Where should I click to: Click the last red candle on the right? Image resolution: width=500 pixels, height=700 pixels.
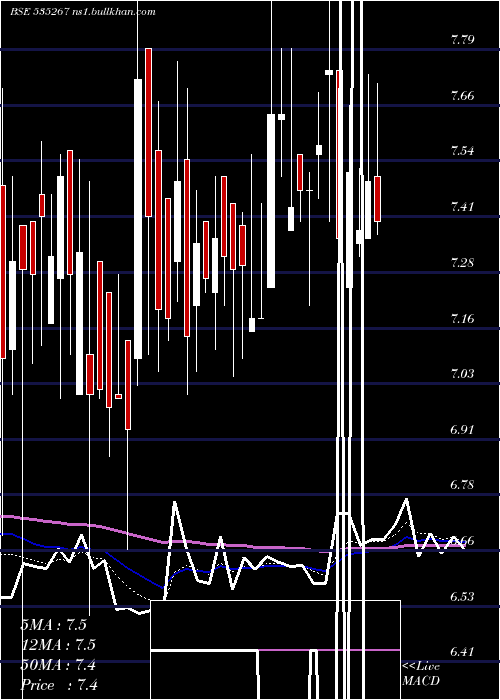(378, 199)
